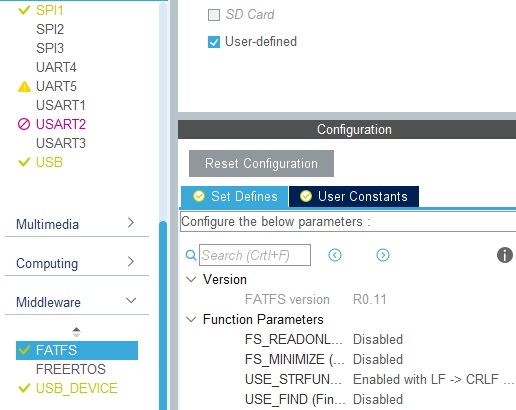Click the Reset Configuration button

click(261, 163)
